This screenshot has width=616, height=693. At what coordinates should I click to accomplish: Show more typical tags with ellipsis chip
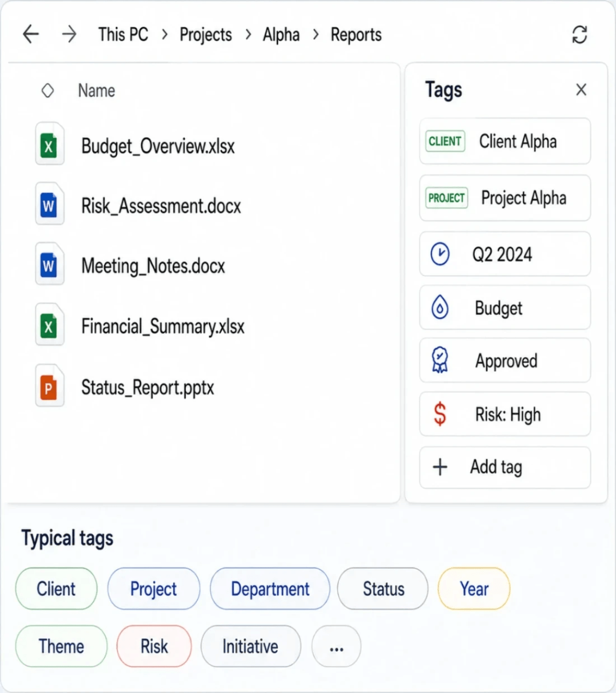[336, 646]
